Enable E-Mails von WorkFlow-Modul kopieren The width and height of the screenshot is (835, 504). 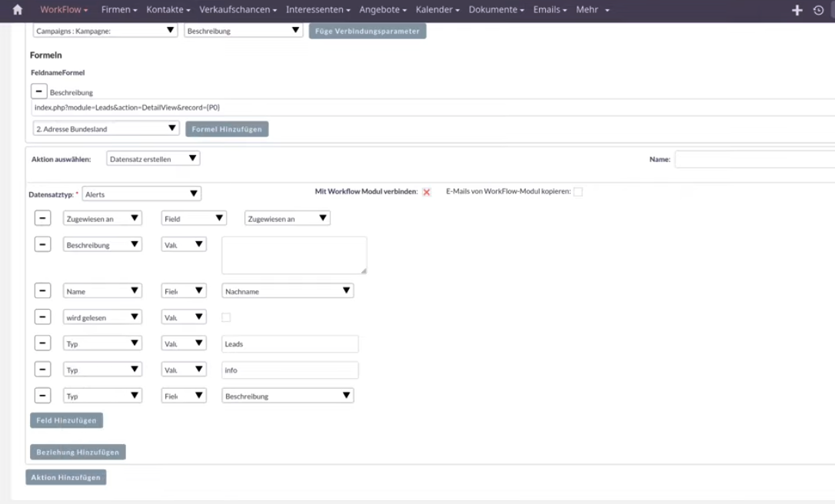click(x=578, y=192)
